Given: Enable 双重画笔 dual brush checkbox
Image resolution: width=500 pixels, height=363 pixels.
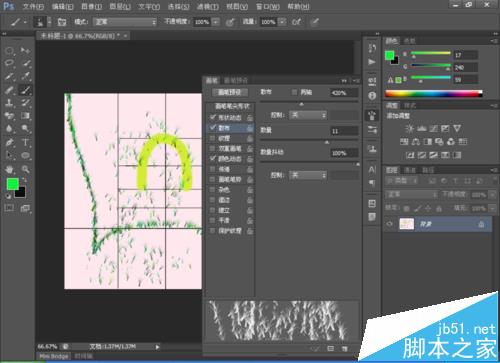Looking at the screenshot, I should click(212, 148).
